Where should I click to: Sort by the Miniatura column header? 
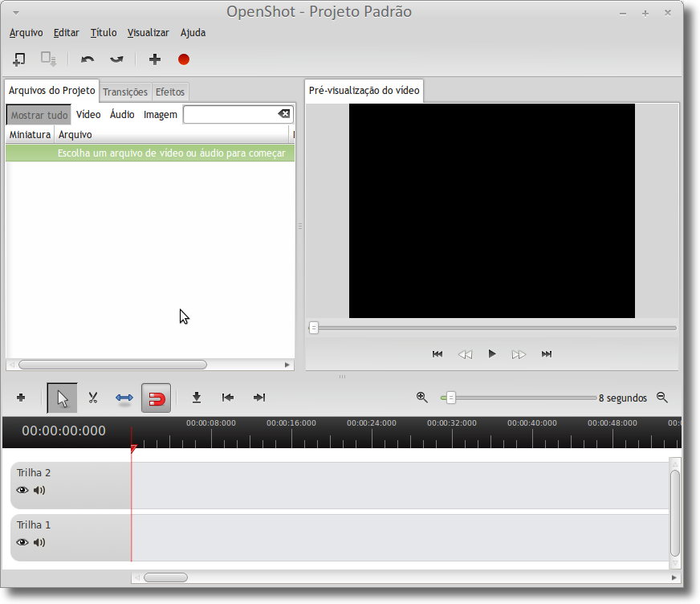[30, 134]
